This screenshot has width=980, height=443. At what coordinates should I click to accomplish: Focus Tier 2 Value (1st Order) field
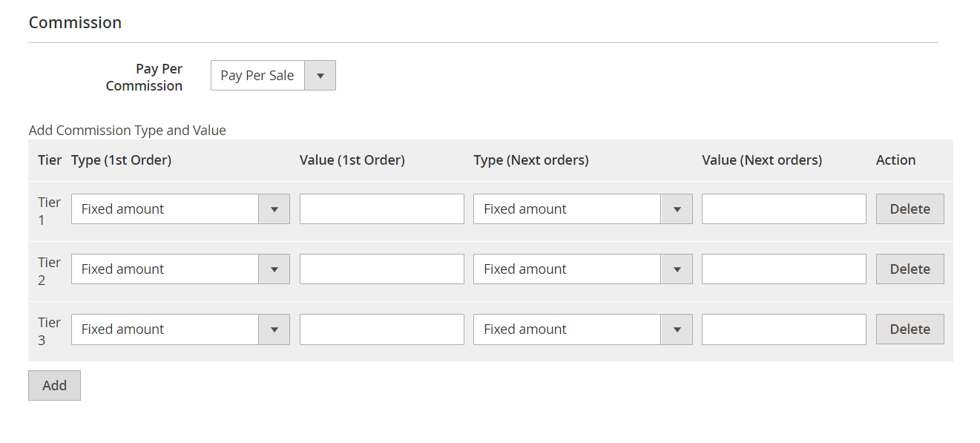click(x=381, y=269)
